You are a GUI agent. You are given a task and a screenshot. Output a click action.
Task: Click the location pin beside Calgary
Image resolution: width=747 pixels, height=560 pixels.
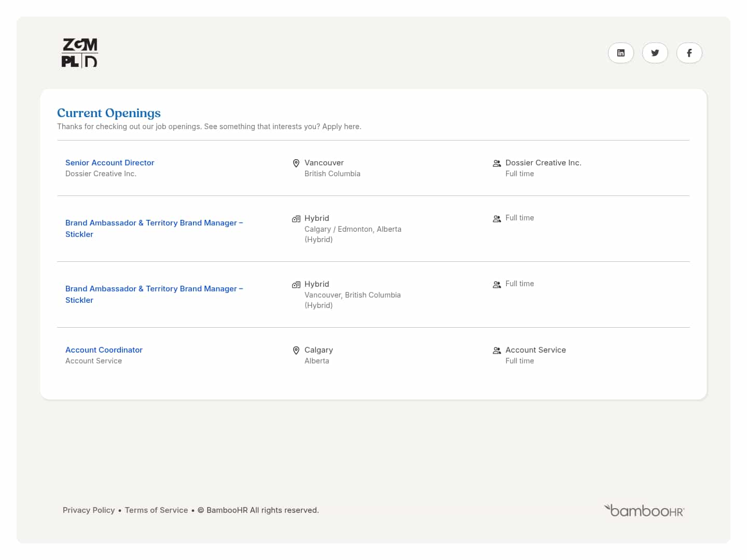point(296,350)
